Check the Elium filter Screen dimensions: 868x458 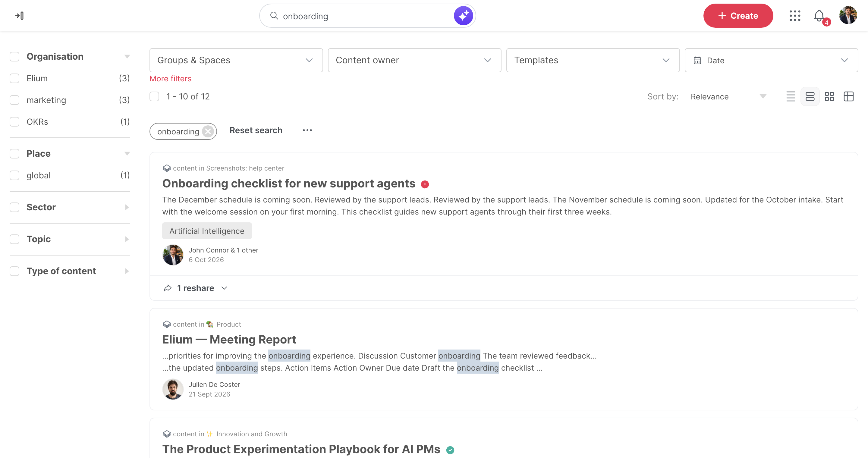click(x=14, y=78)
